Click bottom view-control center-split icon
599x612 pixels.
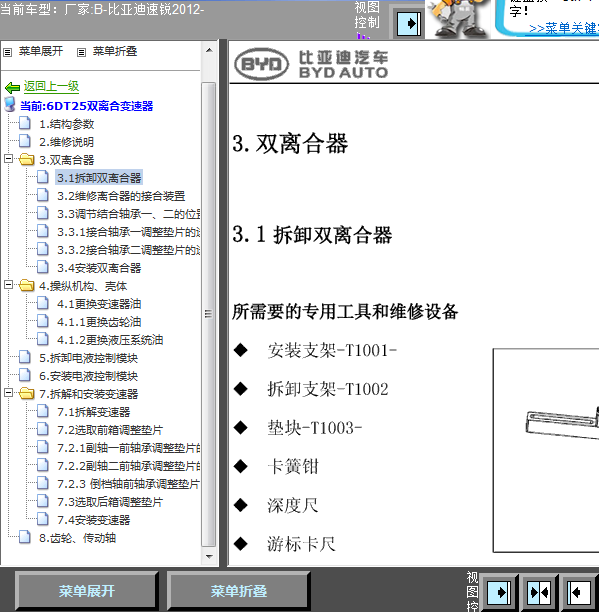click(539, 593)
